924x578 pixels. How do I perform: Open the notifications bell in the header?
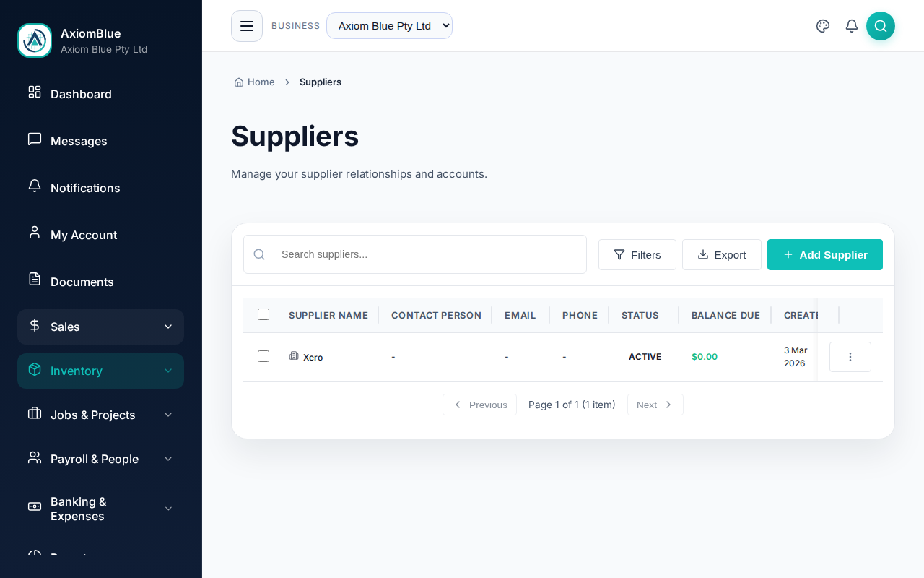tap(852, 26)
